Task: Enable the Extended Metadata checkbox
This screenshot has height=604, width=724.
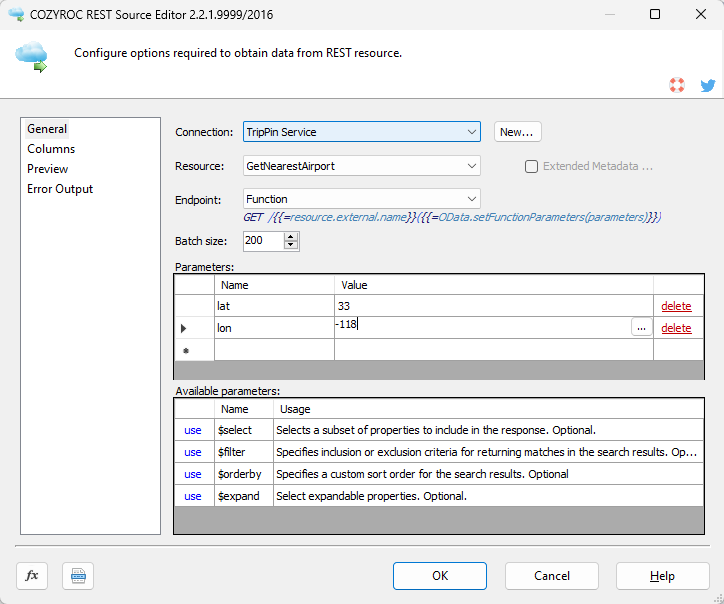Action: (531, 166)
